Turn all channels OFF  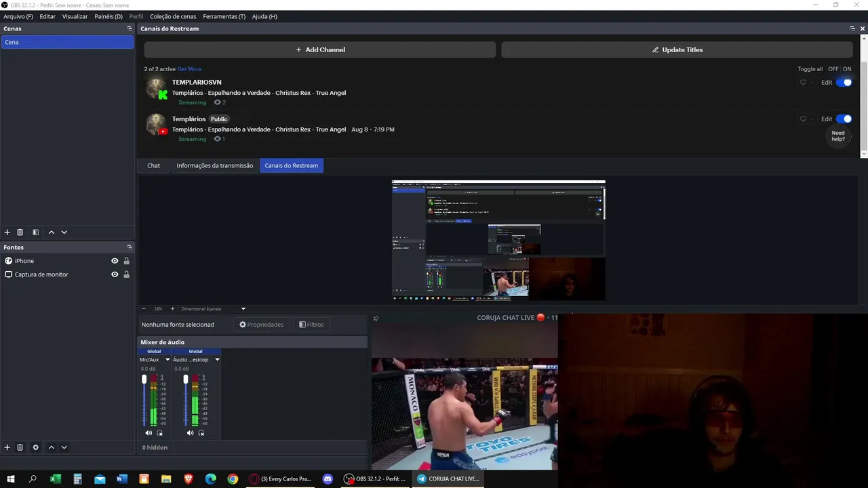click(x=833, y=69)
